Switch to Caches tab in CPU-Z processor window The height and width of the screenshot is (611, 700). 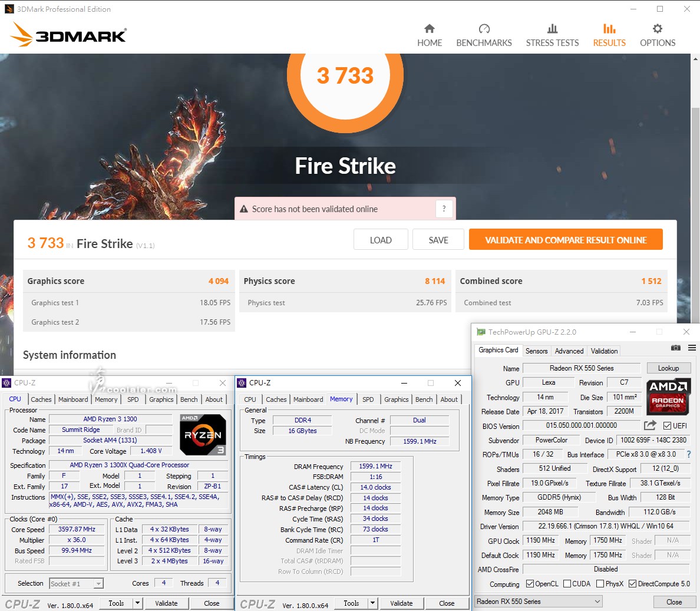click(x=41, y=399)
